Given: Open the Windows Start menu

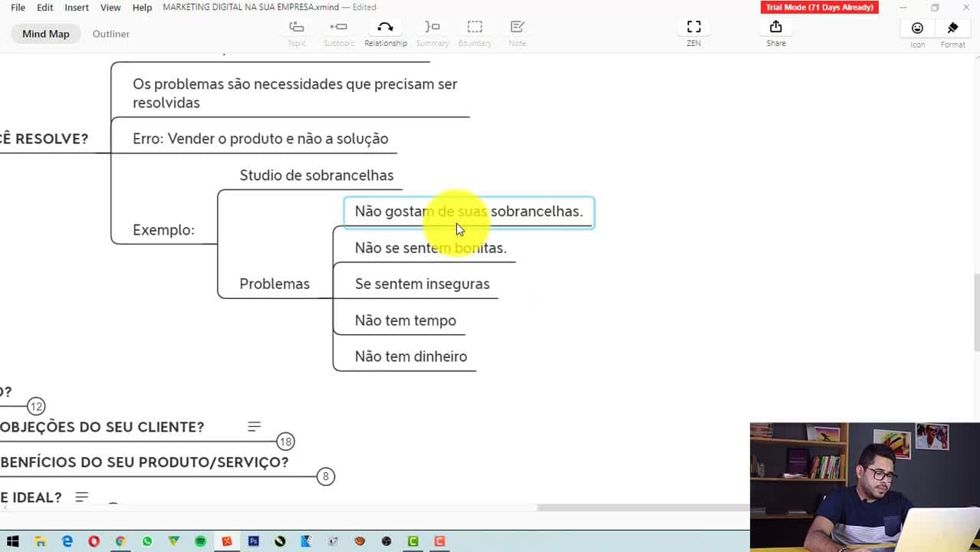Looking at the screenshot, I should (x=13, y=541).
